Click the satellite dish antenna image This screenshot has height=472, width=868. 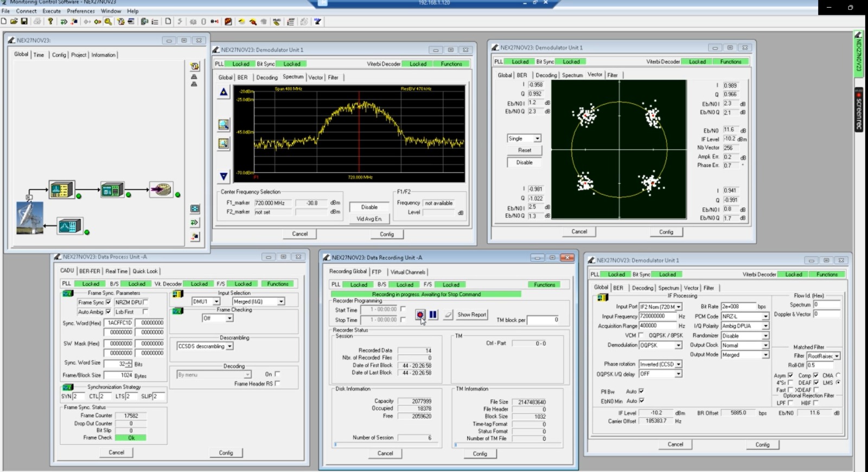[x=30, y=218]
